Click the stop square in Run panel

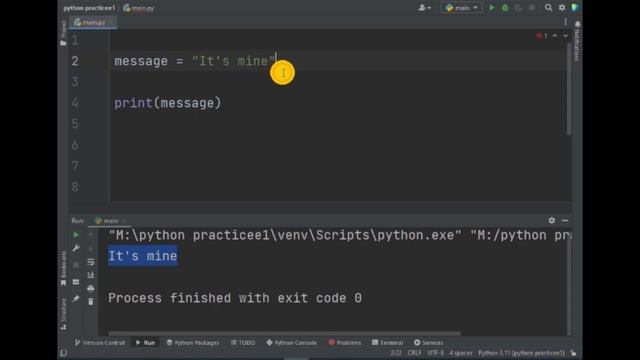[x=76, y=265]
